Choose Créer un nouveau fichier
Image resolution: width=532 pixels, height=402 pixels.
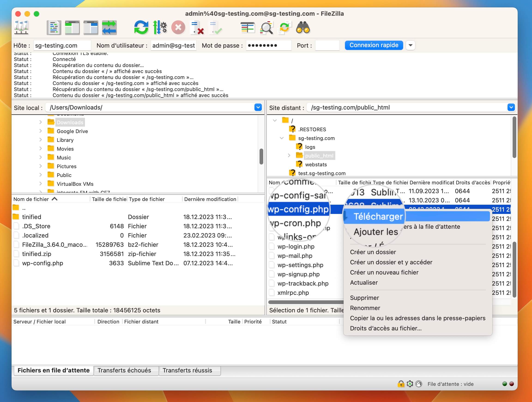click(x=384, y=272)
